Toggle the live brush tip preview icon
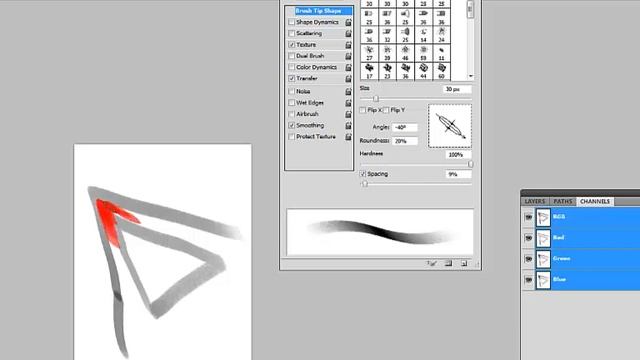The height and width of the screenshot is (360, 640). tap(432, 264)
